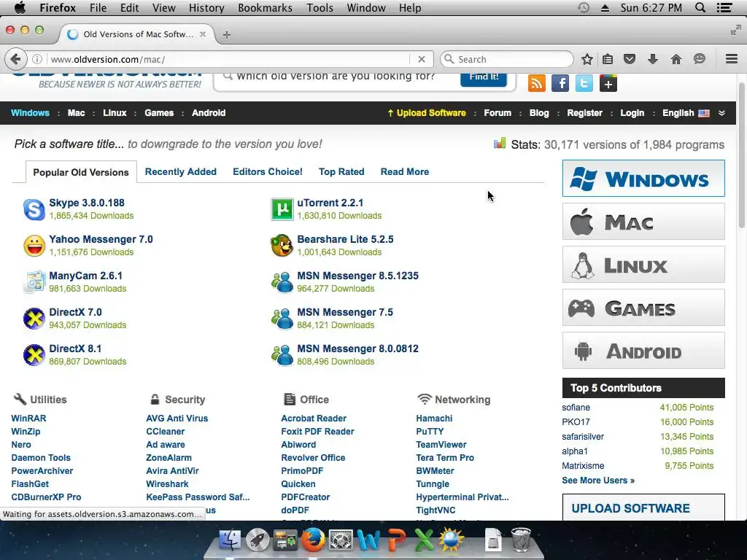Click the Pocket icon in toolbar
Screen dimensions: 747x560
[630, 59]
